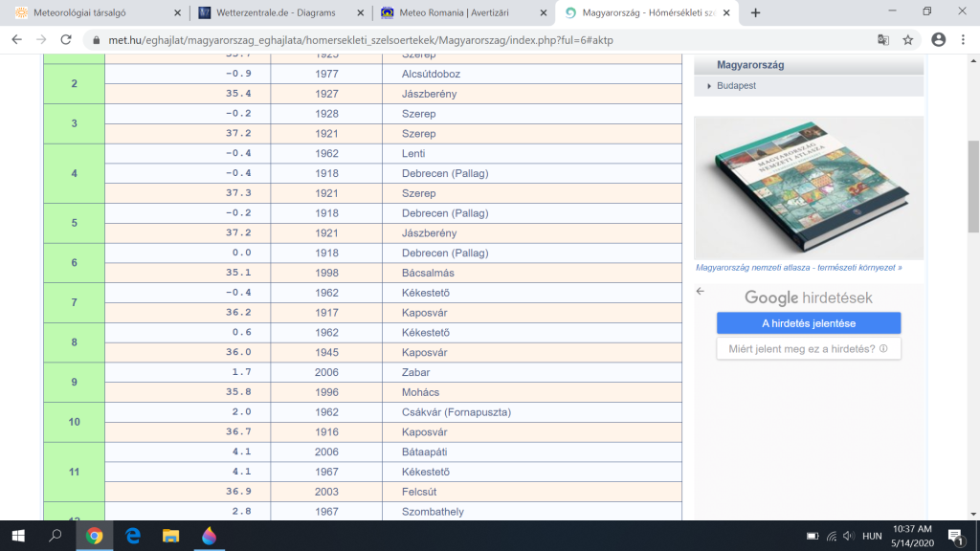Open File Explorer from the taskbar
Viewport: 980px width, 551px height.
[x=170, y=536]
